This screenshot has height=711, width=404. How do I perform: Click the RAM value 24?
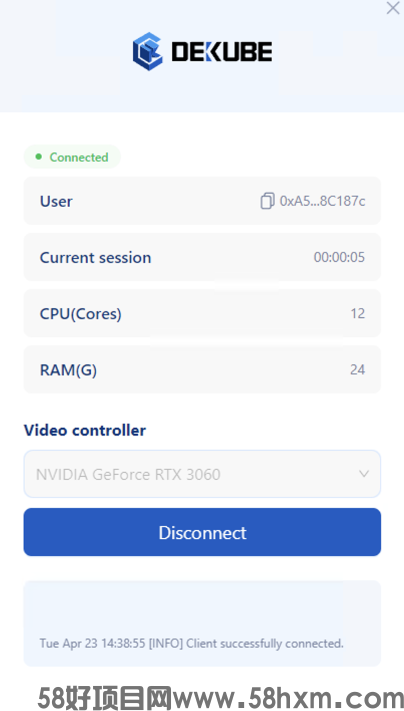click(357, 370)
